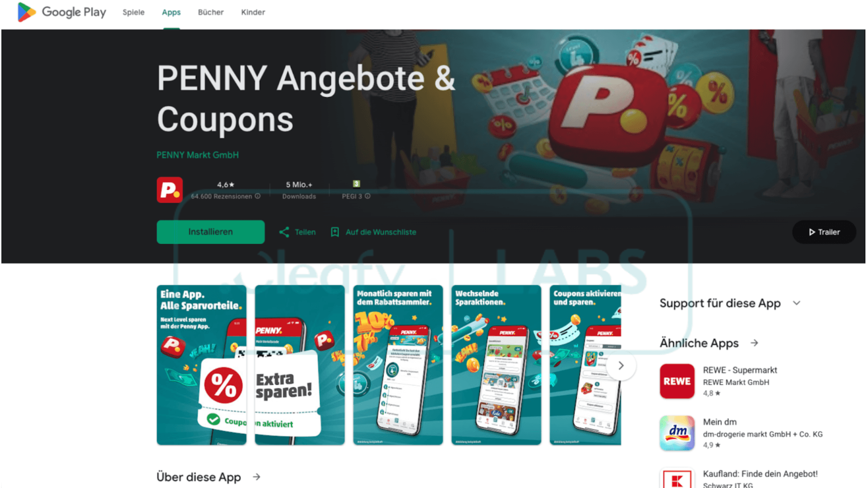Play the Trailer video
Image resolution: width=868 pixels, height=488 pixels.
(x=824, y=232)
